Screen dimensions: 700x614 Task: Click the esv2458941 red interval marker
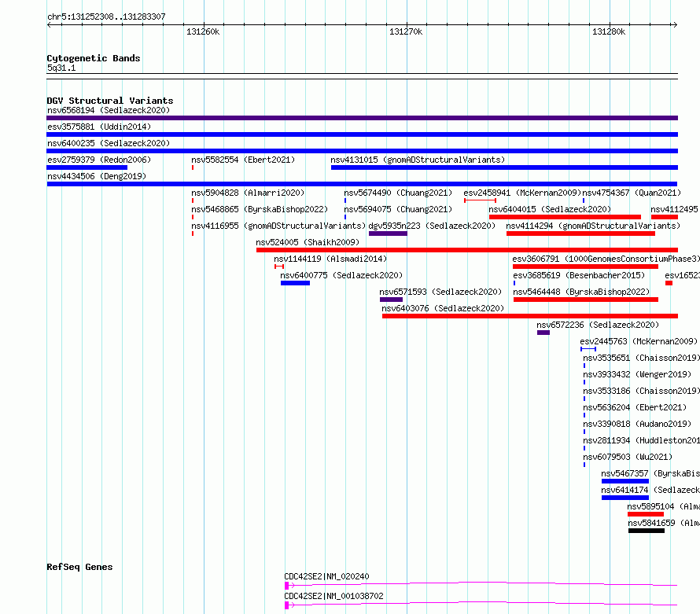tap(480, 200)
